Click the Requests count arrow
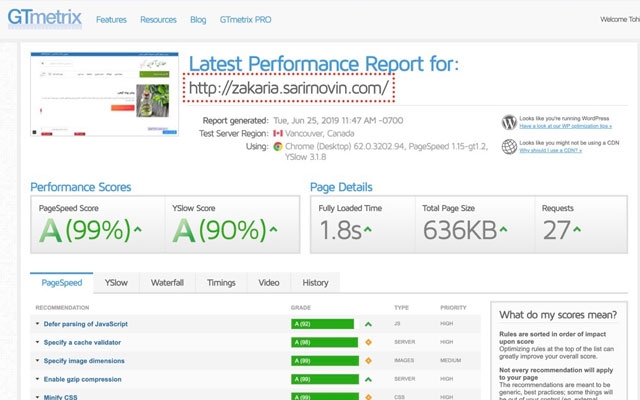The image size is (640, 400). 577,229
